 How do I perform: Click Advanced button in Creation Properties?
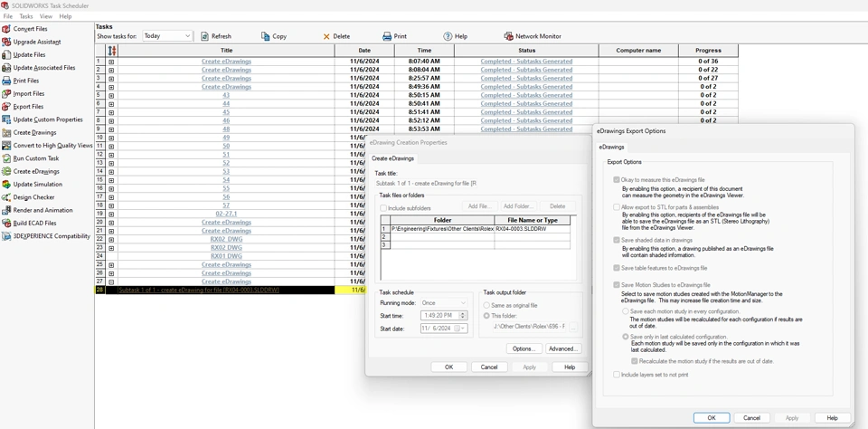pyautogui.click(x=563, y=348)
